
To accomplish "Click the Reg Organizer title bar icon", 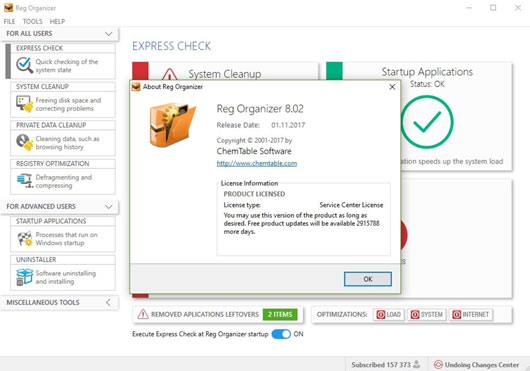I will point(8,8).
